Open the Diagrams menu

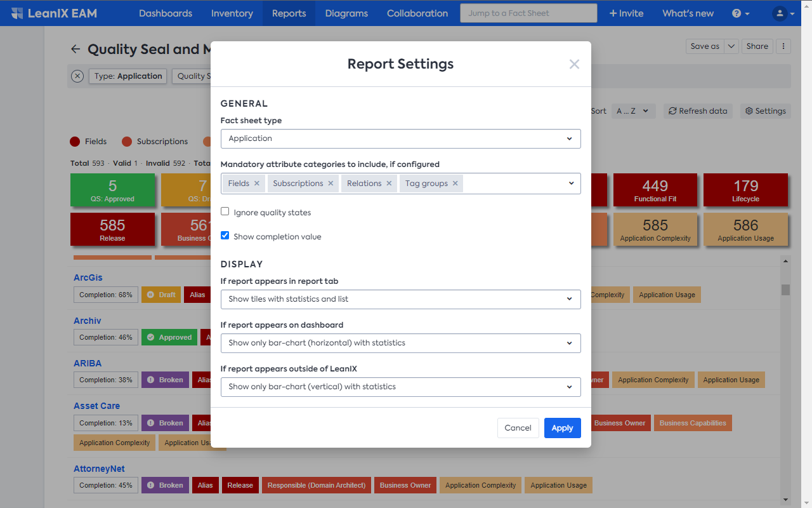coord(346,13)
